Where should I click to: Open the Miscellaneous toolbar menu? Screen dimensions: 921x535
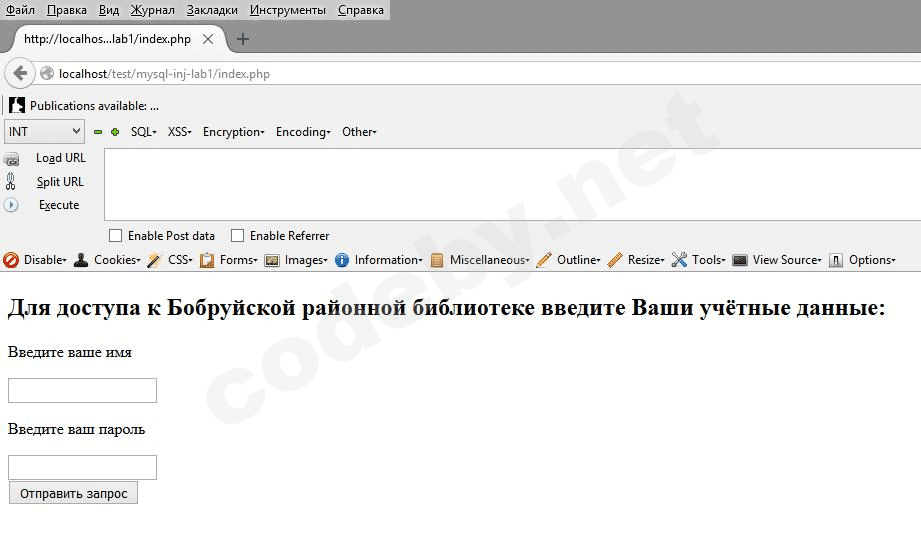[x=489, y=260]
